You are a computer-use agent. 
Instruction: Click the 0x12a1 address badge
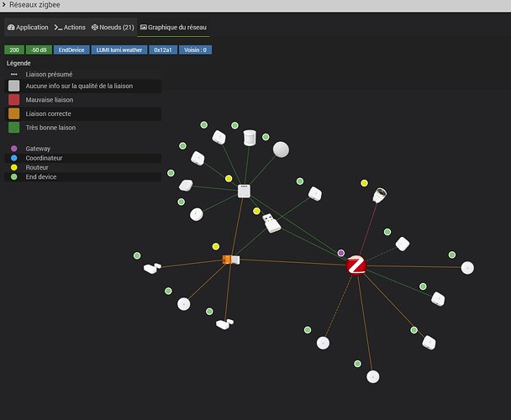(163, 50)
